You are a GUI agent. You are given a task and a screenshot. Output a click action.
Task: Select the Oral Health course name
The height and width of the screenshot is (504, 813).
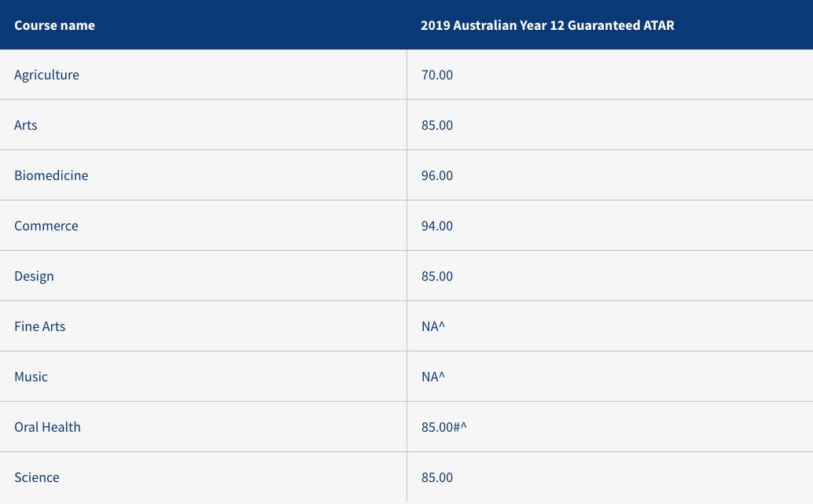pyautogui.click(x=47, y=427)
